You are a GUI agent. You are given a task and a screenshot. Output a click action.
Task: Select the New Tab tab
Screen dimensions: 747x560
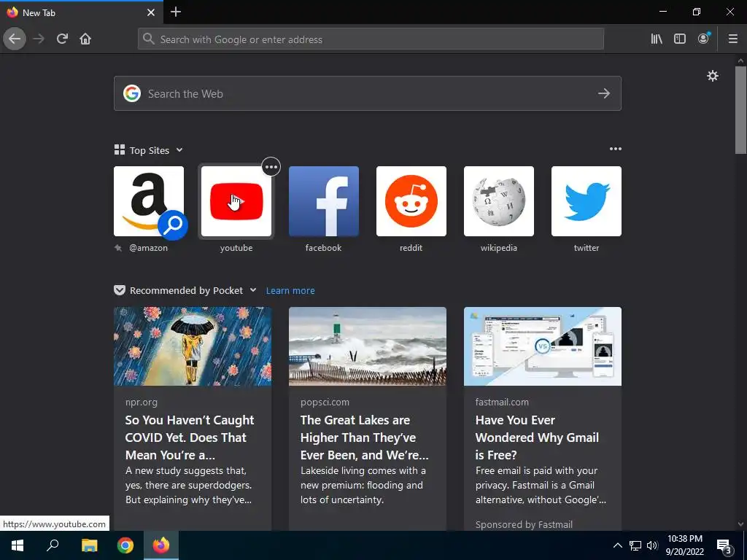[82, 12]
